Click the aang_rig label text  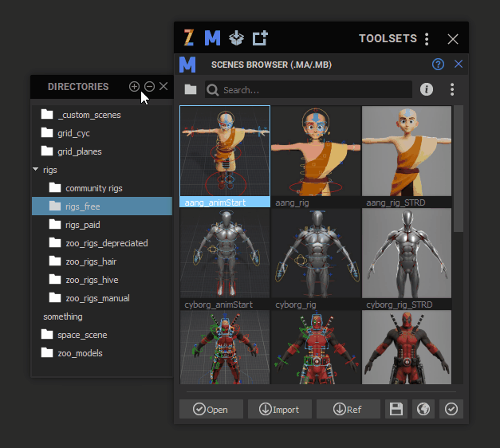click(x=292, y=202)
